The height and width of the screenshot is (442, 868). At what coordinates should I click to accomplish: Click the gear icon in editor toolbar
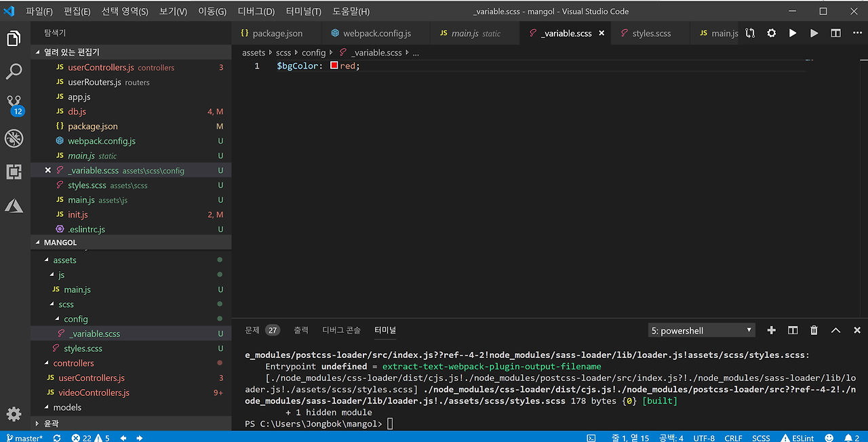coord(771,33)
